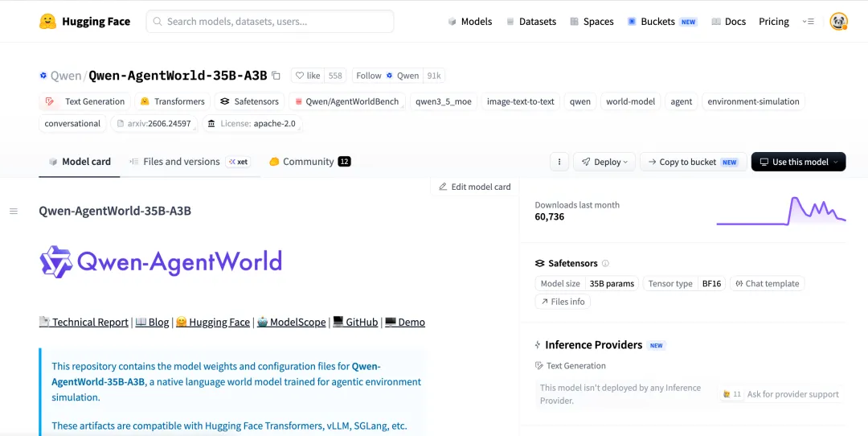Open the Datasets page
The image size is (868, 436).
tap(531, 22)
